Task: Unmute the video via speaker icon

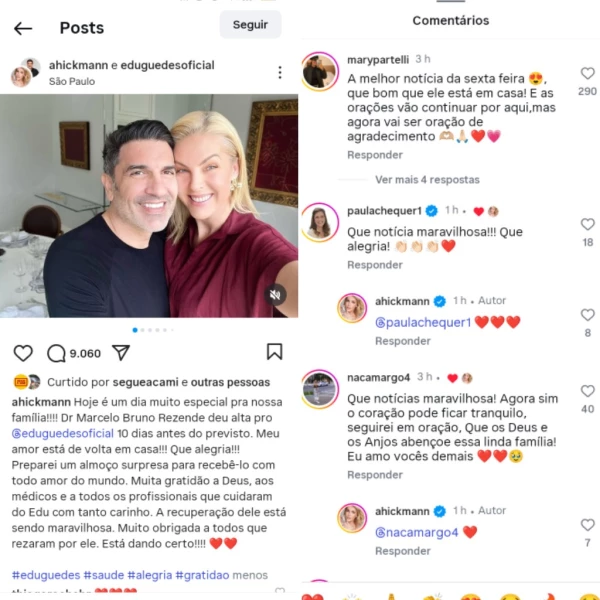Action: (275, 295)
